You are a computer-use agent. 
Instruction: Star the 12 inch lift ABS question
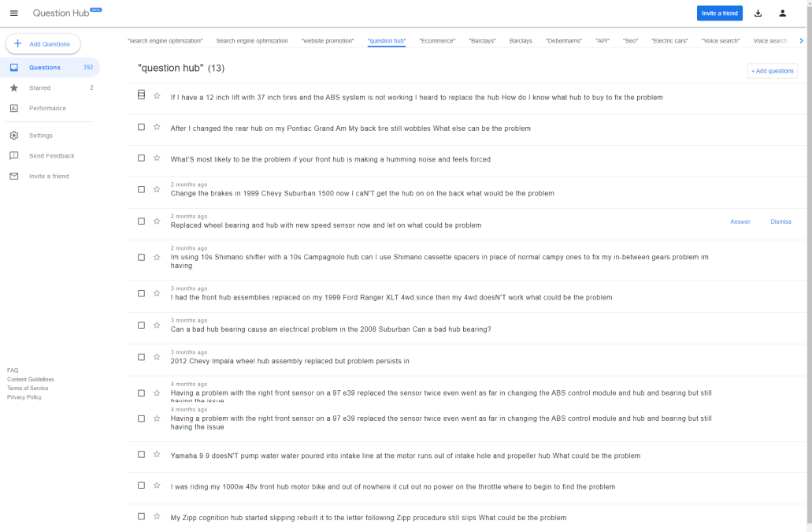click(157, 96)
